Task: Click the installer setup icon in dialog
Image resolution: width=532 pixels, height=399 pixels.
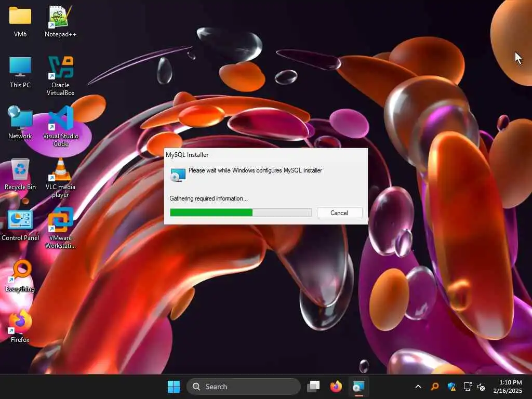Action: pos(178,175)
